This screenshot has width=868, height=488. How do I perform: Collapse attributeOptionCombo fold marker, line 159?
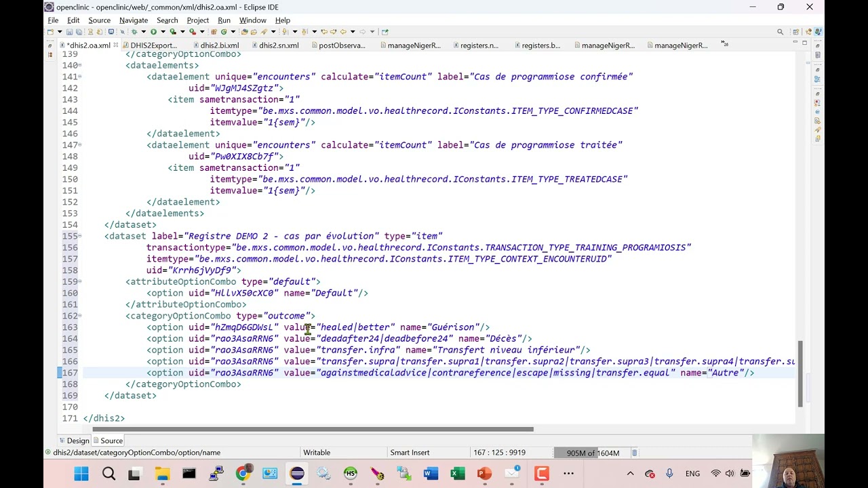click(x=80, y=281)
